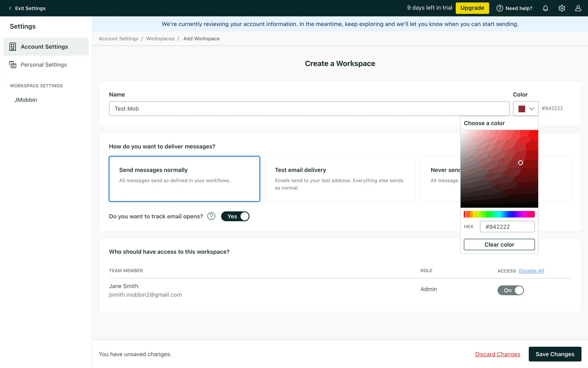Go to Workspaces breadcrumb
The height and width of the screenshot is (368, 588).
tap(160, 39)
